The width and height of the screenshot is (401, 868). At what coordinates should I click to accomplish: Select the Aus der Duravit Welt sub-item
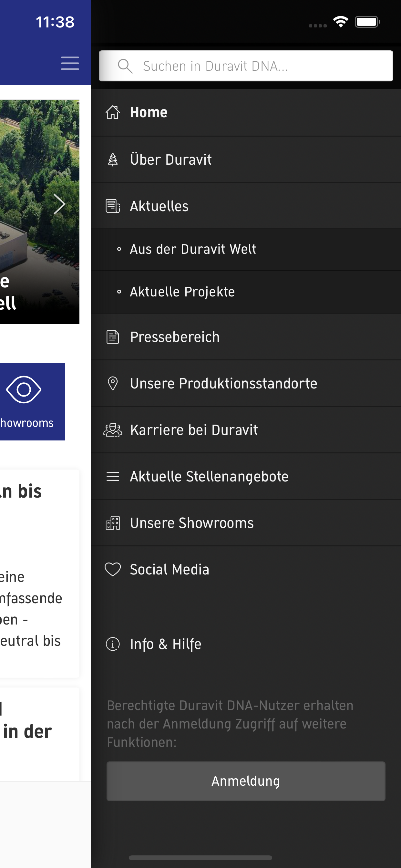point(246,249)
